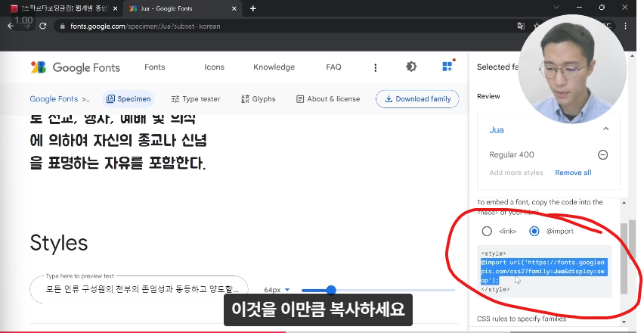Screen dimensions: 644x333
Task: Click the CSS rules to specify families text
Action: coord(522,319)
